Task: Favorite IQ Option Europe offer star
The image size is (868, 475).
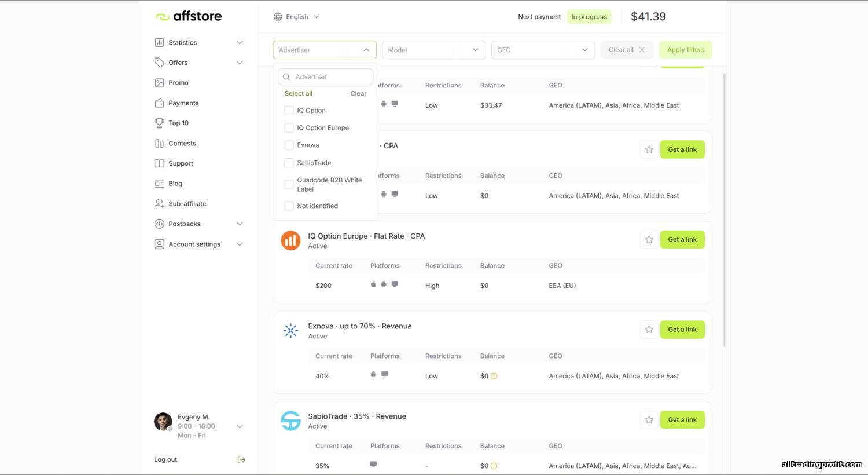Action: [x=649, y=240]
